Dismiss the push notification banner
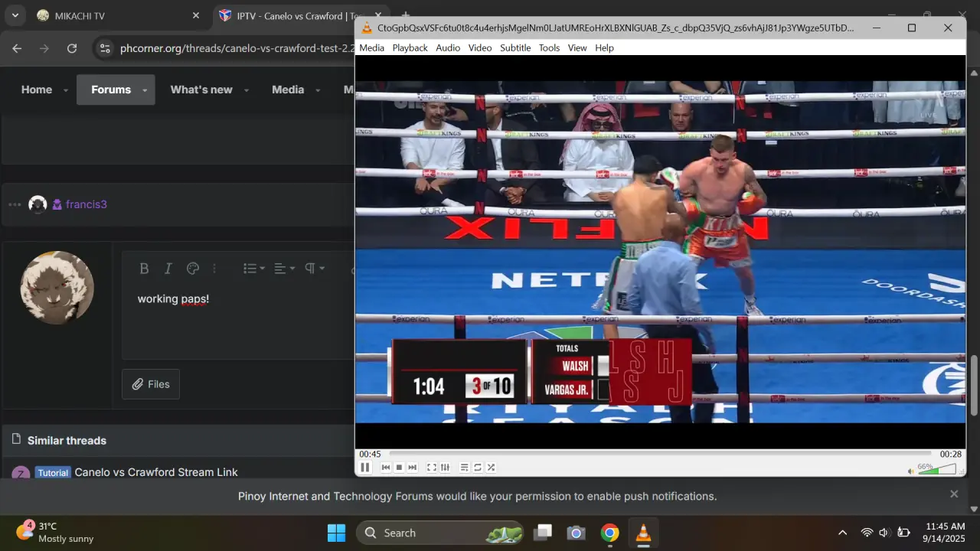 point(954,494)
